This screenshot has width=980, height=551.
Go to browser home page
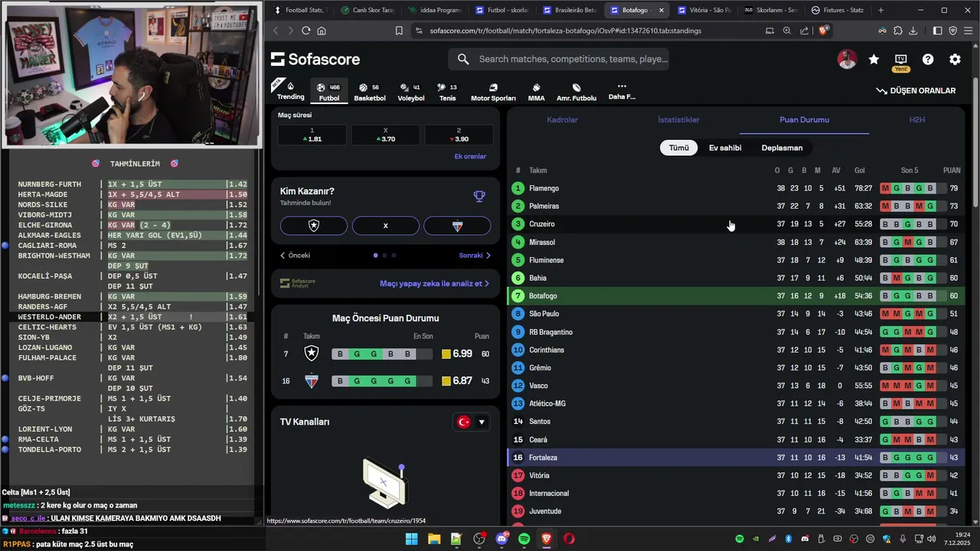click(x=322, y=31)
